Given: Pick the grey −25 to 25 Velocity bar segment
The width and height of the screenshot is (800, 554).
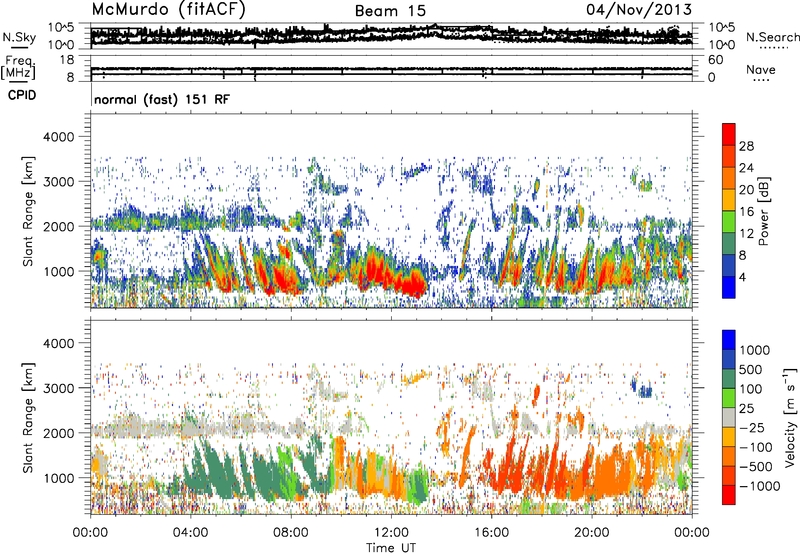Looking at the screenshot, I should click(x=729, y=417).
